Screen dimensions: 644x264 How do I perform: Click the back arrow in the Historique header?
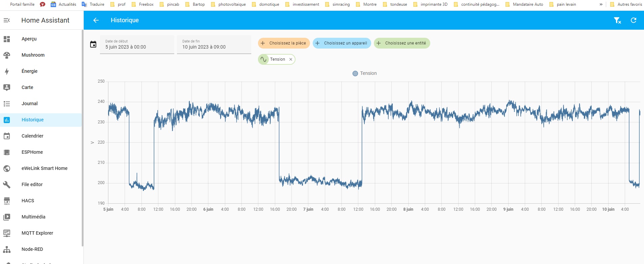click(x=96, y=20)
